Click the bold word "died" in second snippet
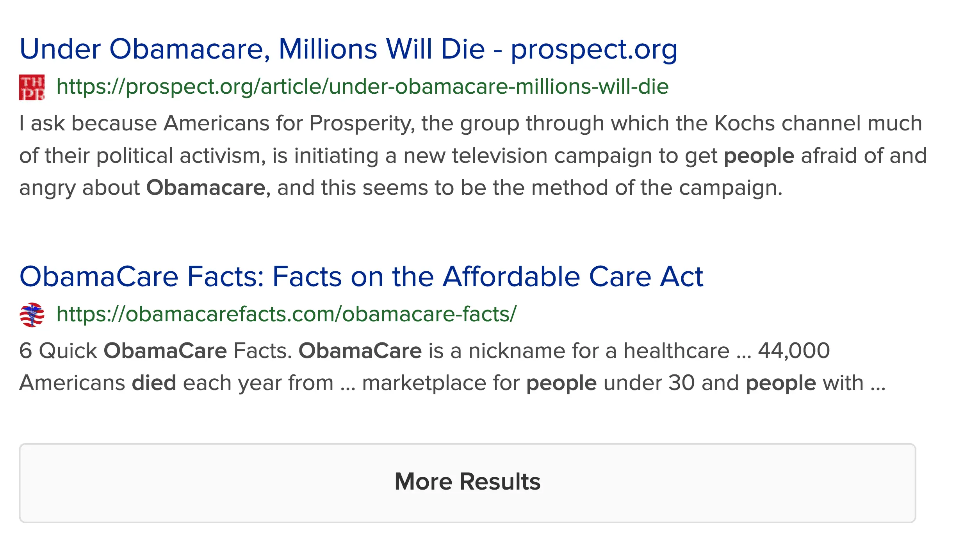Viewport: 980px width, 538px height. pyautogui.click(x=154, y=383)
